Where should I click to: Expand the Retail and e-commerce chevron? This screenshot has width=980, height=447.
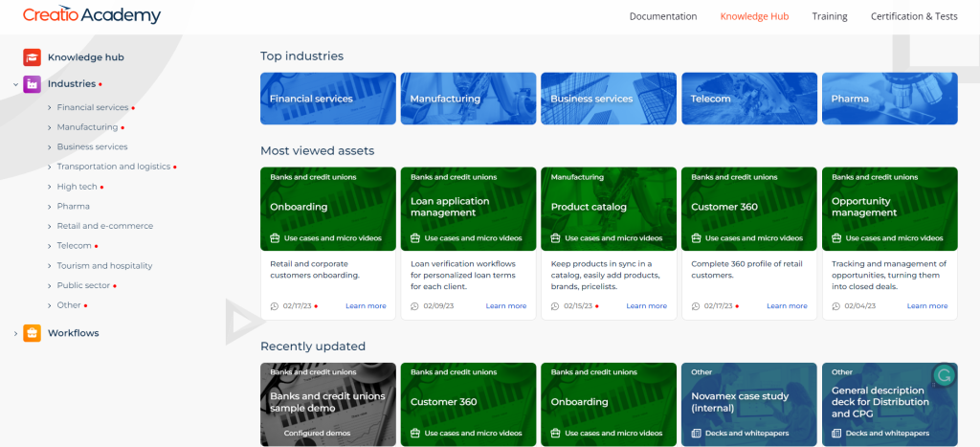pos(50,226)
